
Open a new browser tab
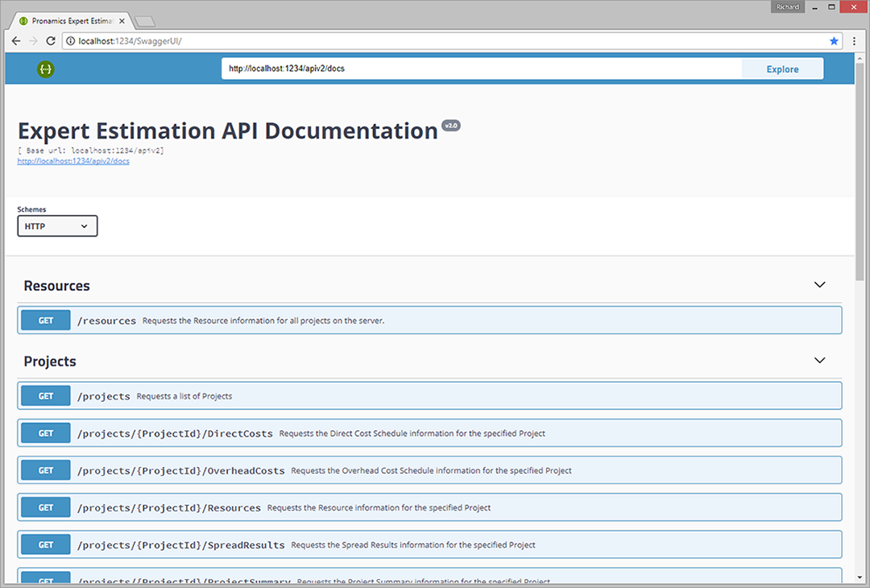click(x=145, y=20)
